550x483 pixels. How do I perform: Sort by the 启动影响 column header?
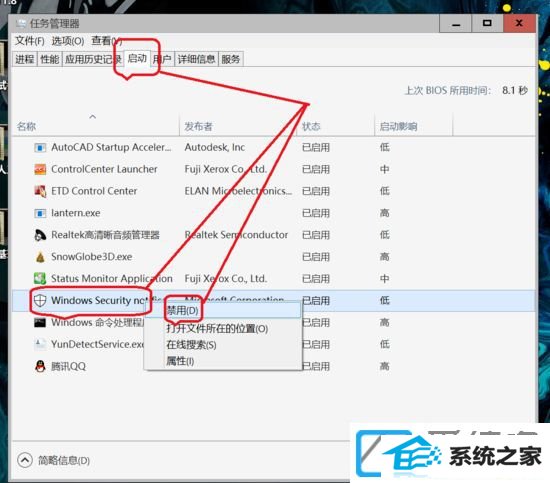[x=398, y=126]
